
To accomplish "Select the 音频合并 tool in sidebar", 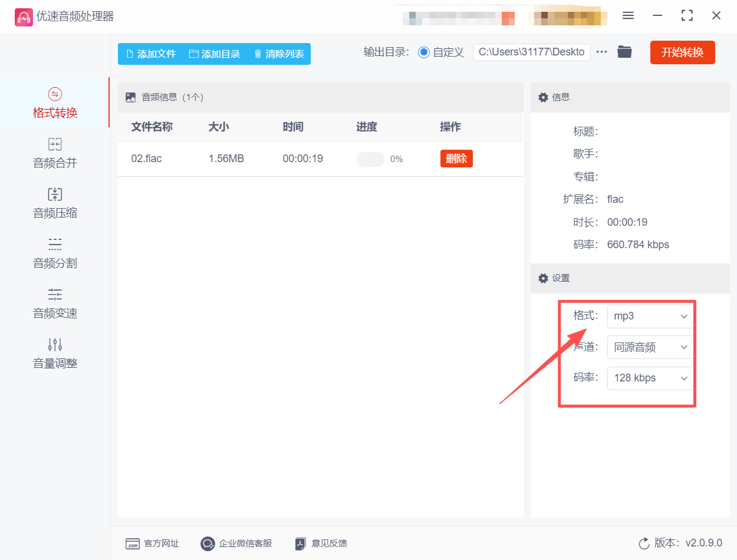I will 55,153.
